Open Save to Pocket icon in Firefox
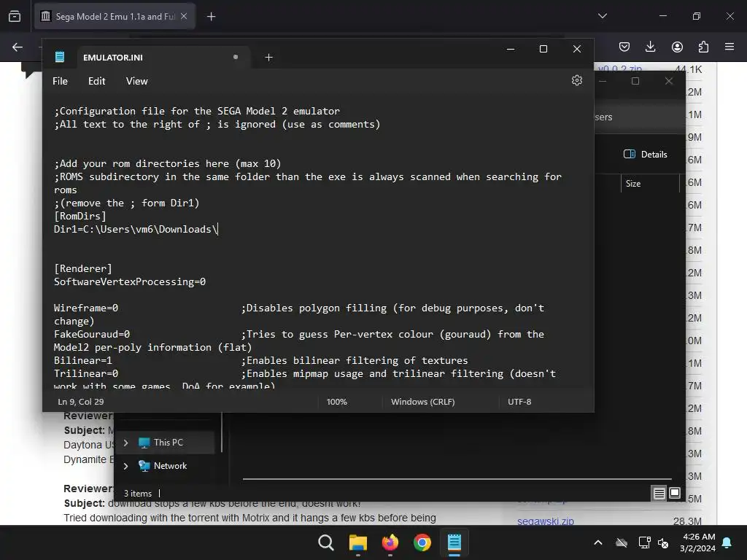The image size is (747, 560). [624, 47]
